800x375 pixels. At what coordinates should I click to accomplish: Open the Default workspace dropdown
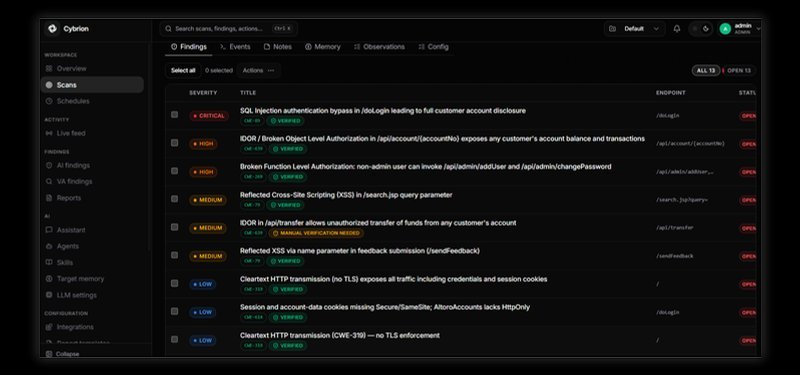tap(635, 29)
